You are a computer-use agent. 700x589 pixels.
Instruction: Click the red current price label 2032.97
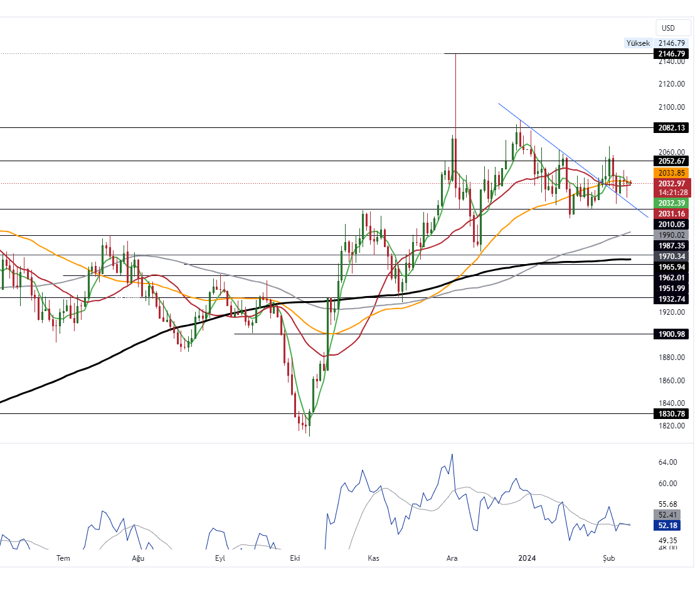pos(671,183)
